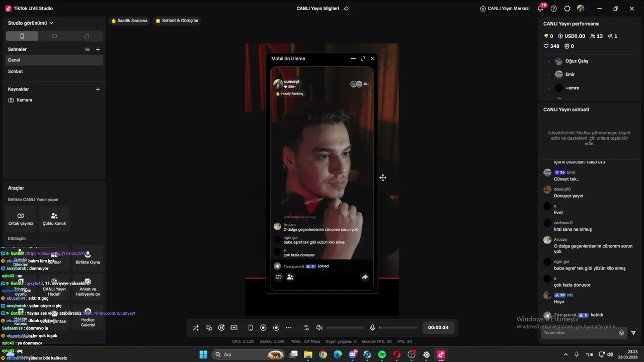Click the share arrow in mobile preview
Screen dimensions: 644x362
(365, 277)
